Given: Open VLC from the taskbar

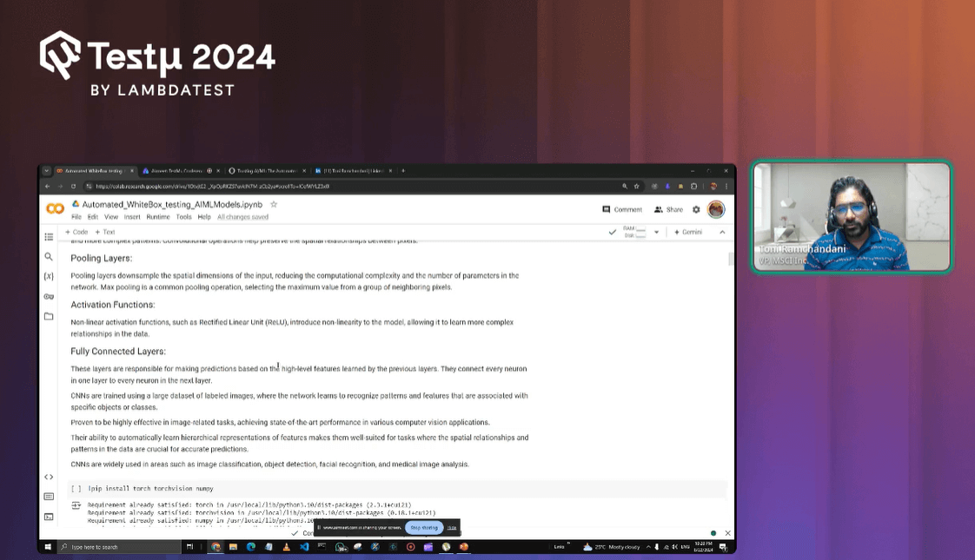Looking at the screenshot, I should [286, 547].
